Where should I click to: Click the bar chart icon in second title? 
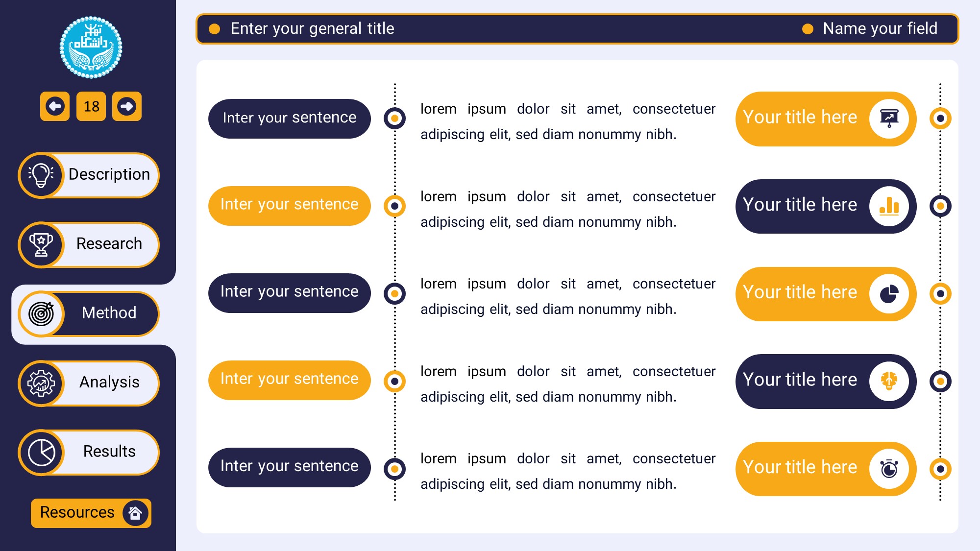pyautogui.click(x=889, y=206)
